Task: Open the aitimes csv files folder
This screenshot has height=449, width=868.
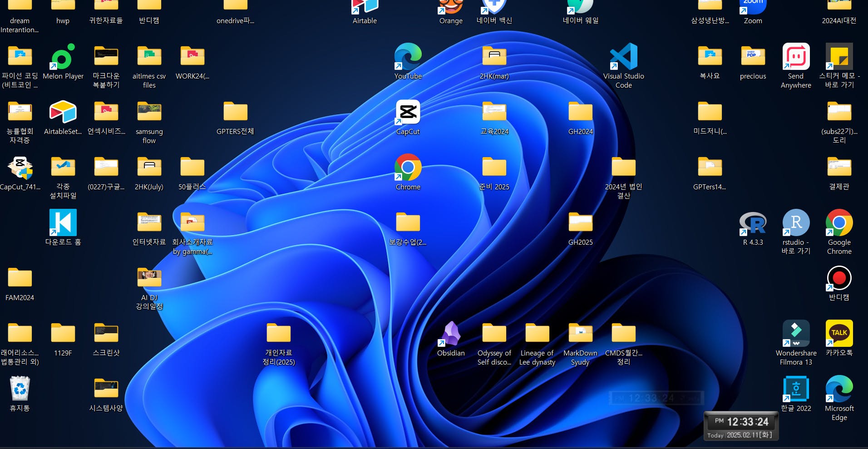Action: (149, 57)
